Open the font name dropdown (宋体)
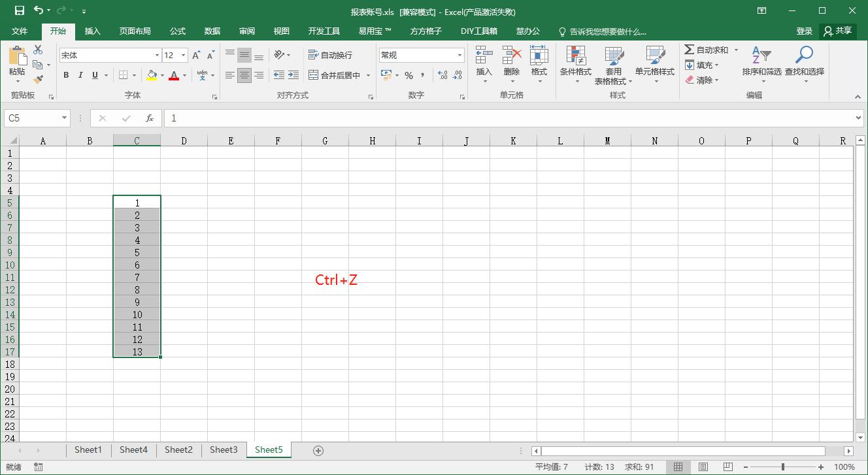 coord(157,56)
